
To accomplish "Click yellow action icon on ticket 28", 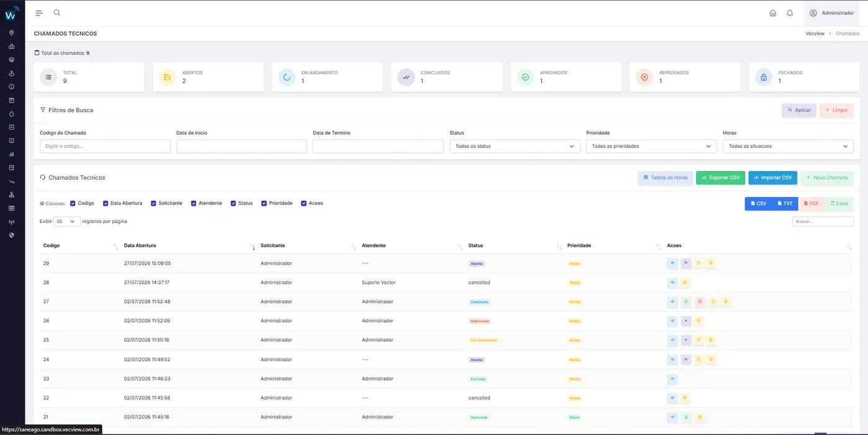I will [685, 283].
